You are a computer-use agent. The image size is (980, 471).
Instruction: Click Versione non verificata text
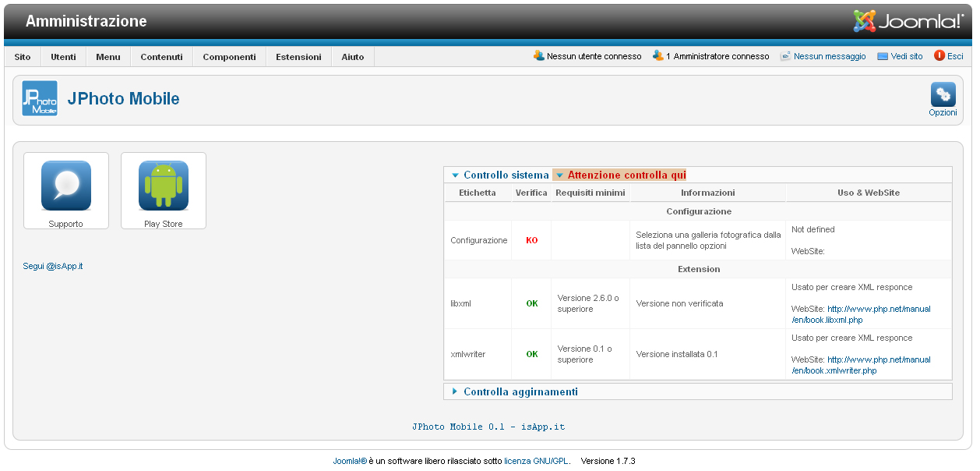[679, 304]
